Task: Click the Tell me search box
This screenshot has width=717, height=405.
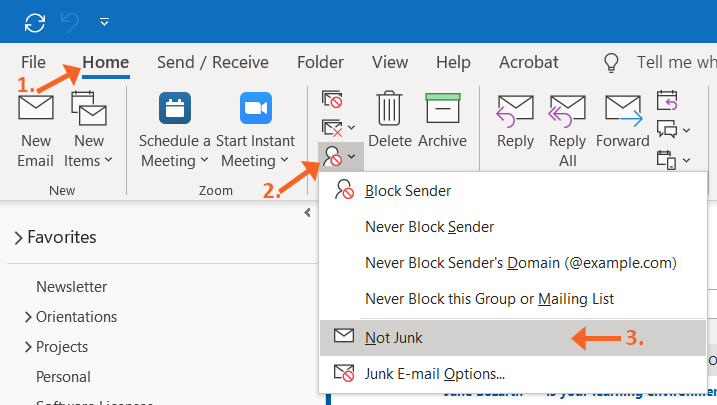Action: tap(676, 62)
